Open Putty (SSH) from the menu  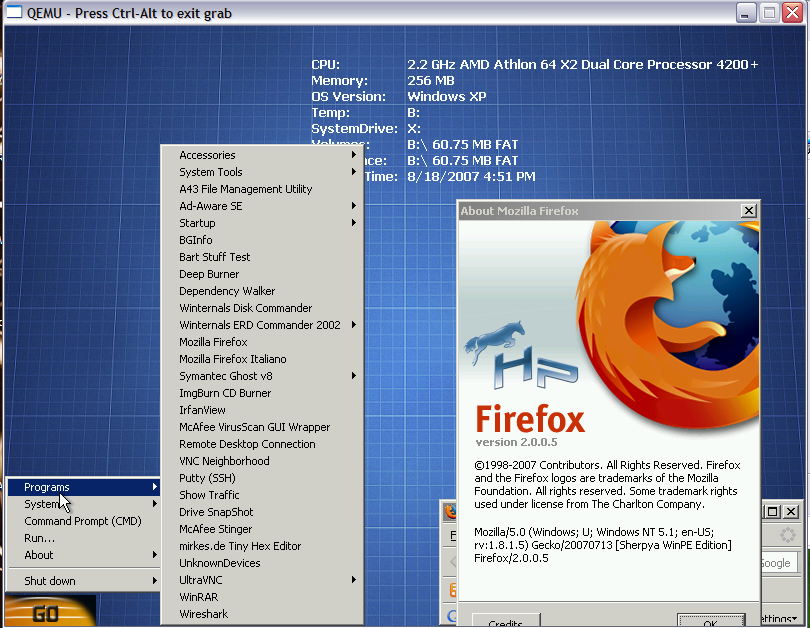(208, 478)
